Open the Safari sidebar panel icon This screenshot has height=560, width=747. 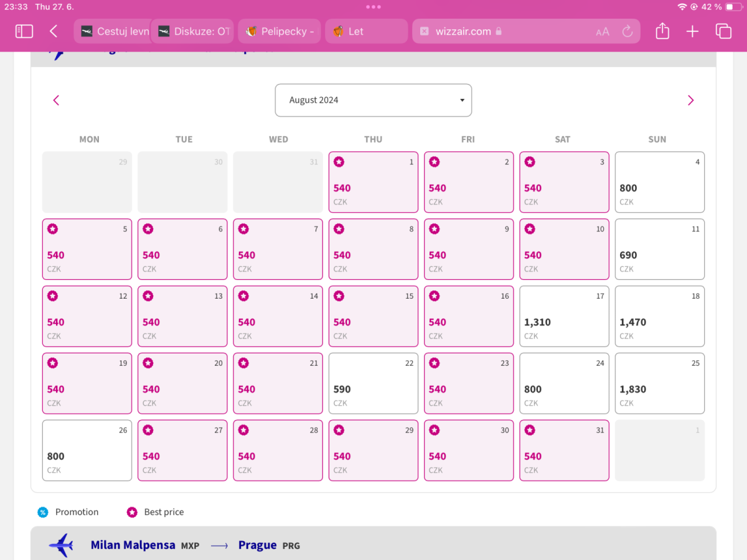coord(24,31)
